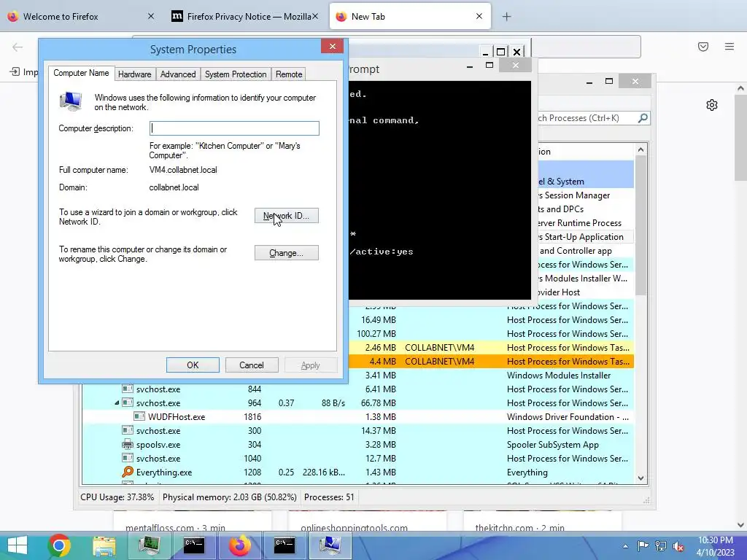Click Firefox back arrow button
This screenshot has width=747, height=560.
(x=18, y=47)
